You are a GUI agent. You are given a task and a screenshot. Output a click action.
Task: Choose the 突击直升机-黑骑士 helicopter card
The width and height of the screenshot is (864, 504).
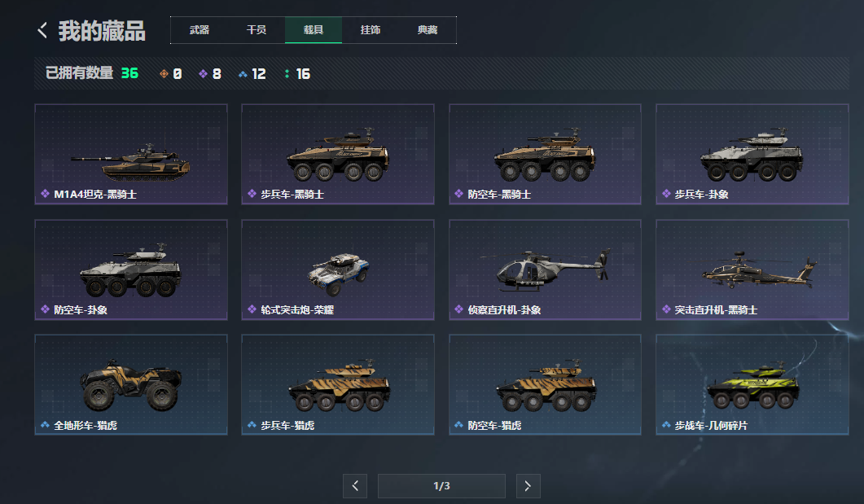click(752, 270)
